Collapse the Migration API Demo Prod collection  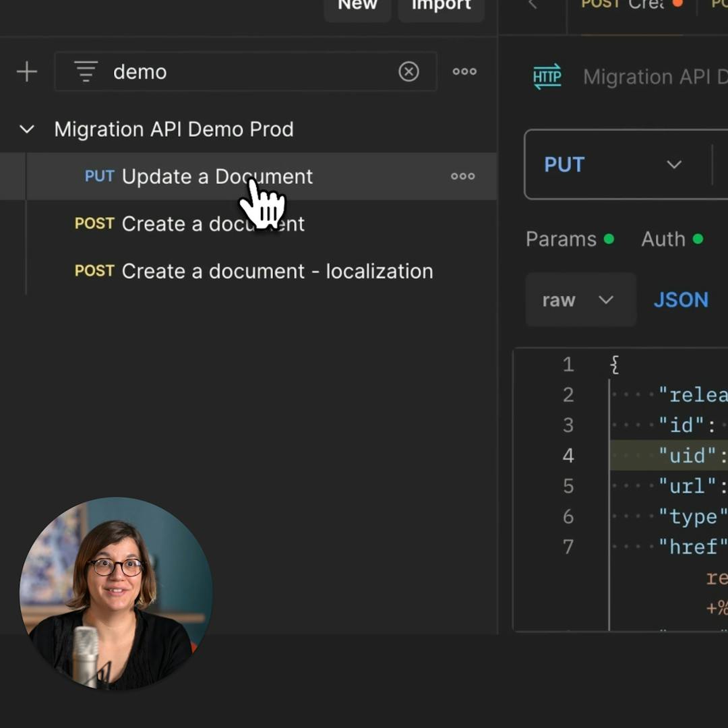(x=27, y=129)
